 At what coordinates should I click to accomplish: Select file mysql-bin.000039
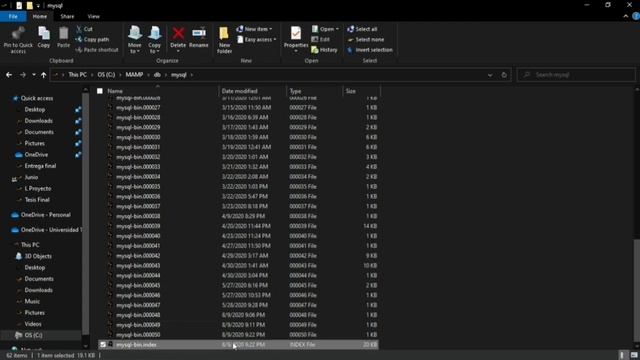coord(239,226)
